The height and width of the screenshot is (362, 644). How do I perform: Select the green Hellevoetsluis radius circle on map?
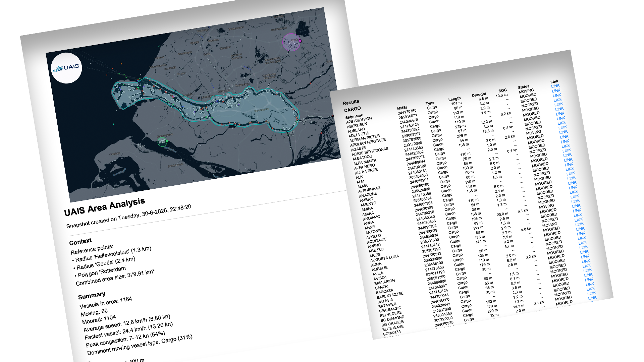(x=163, y=142)
